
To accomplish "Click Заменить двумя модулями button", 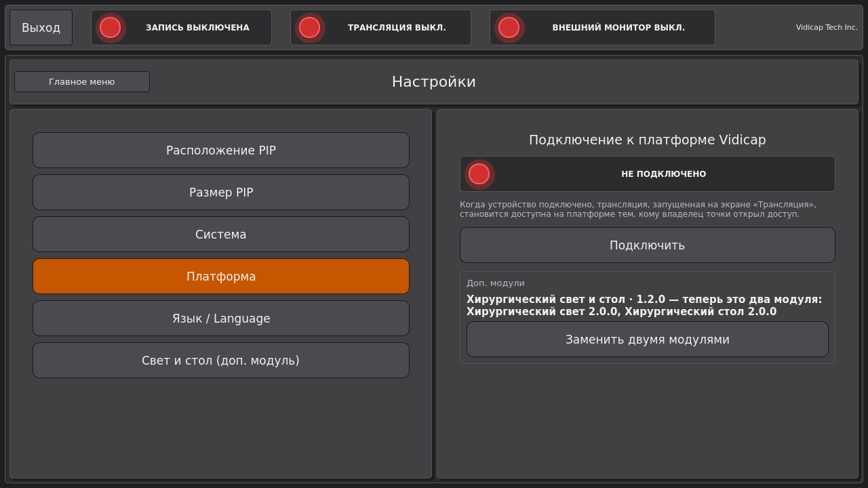I will [648, 339].
